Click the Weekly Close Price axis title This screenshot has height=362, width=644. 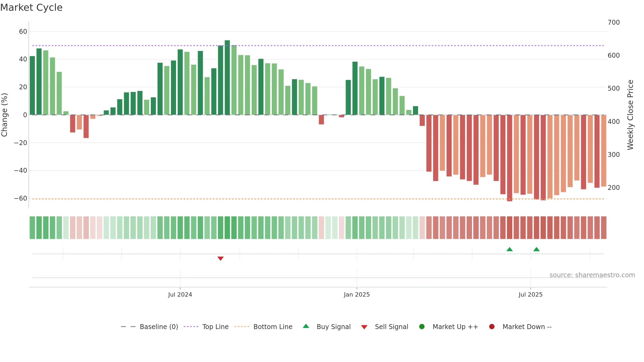click(x=630, y=115)
